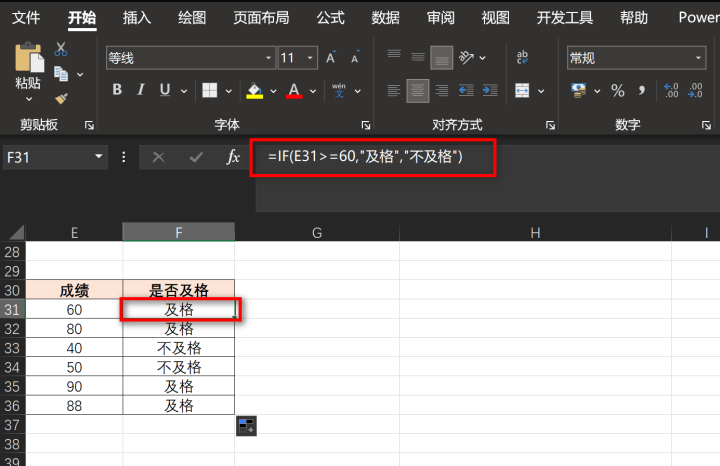Cancel formula entry with X

point(158,157)
